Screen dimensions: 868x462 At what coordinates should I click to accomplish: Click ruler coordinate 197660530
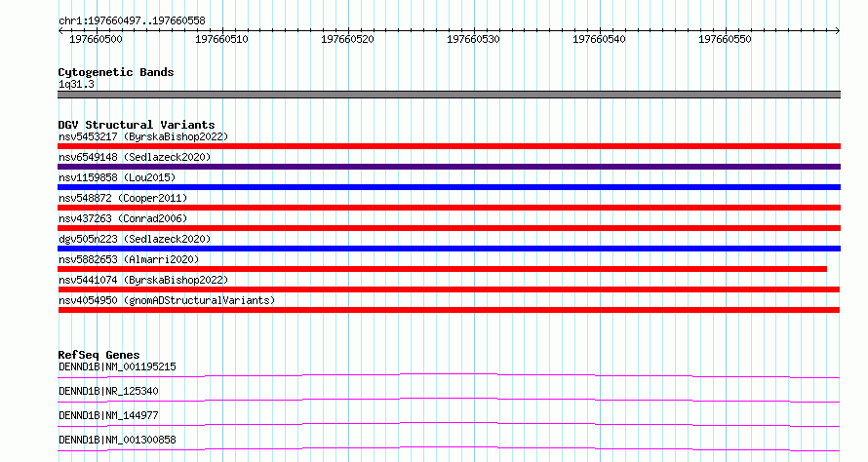(x=473, y=39)
